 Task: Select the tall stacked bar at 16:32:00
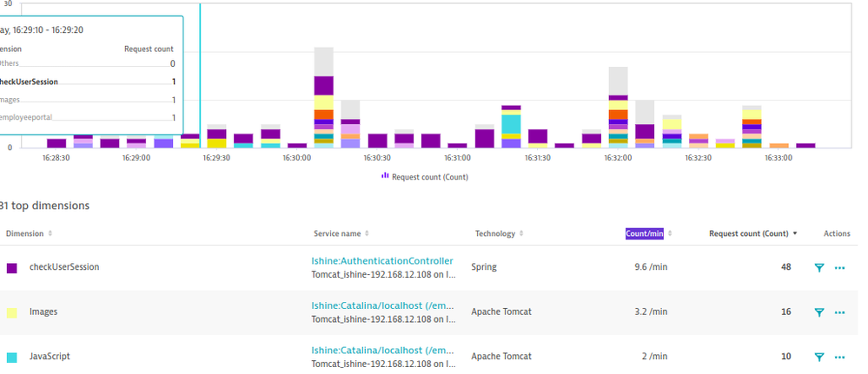tap(619, 108)
